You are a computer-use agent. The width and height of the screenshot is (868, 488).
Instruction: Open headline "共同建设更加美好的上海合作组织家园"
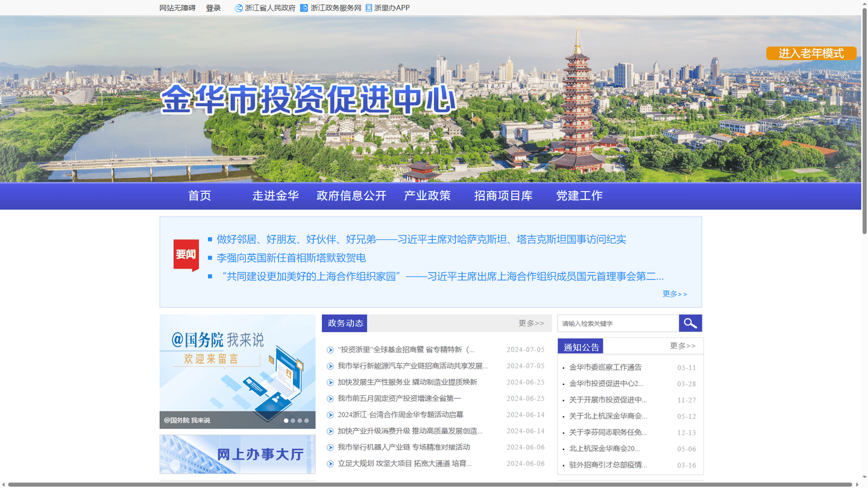pyautogui.click(x=440, y=277)
